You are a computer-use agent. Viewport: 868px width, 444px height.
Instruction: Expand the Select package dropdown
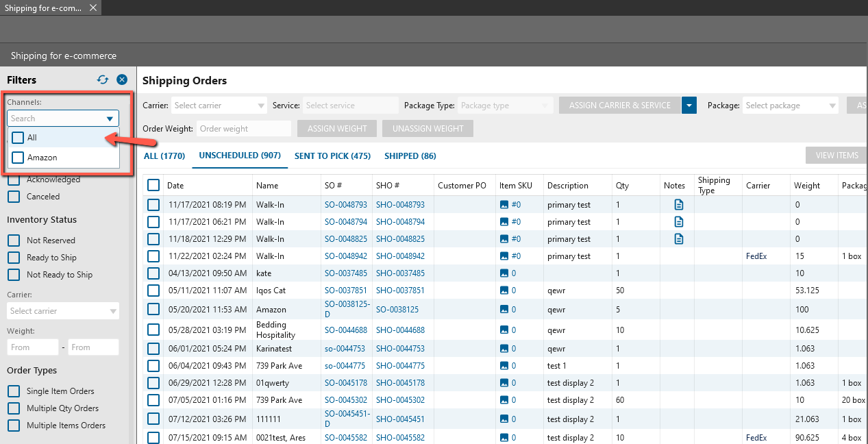[x=791, y=106]
